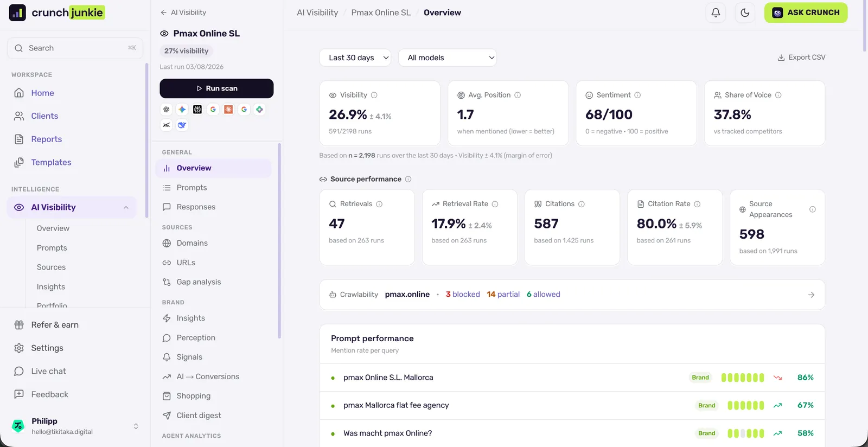868x447 pixels.
Task: Select Insights under AI Visibility submenu
Action: click(50, 287)
